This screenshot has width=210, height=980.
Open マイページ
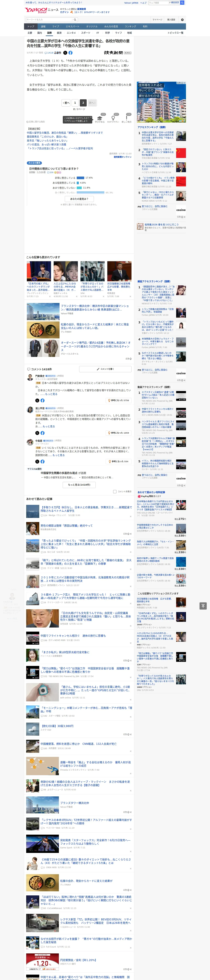157,20
